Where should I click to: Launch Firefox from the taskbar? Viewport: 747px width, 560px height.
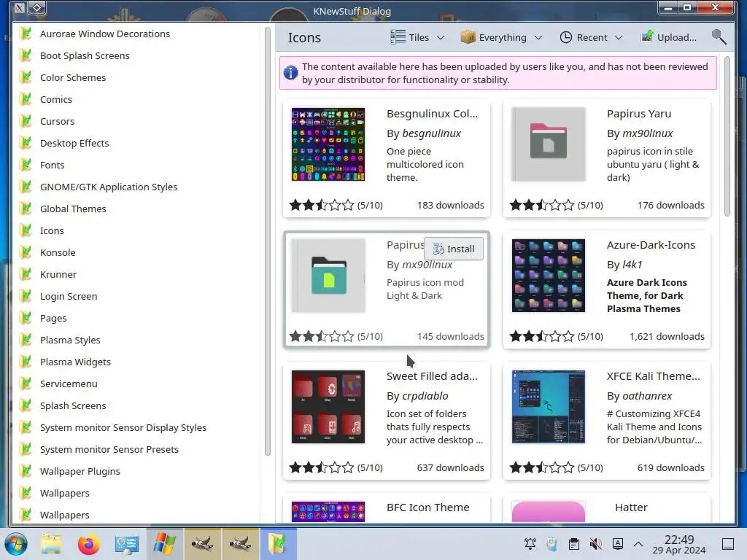point(88,544)
